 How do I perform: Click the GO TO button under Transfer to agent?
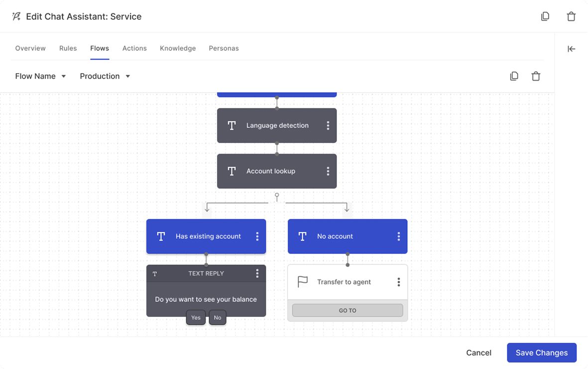[348, 310]
